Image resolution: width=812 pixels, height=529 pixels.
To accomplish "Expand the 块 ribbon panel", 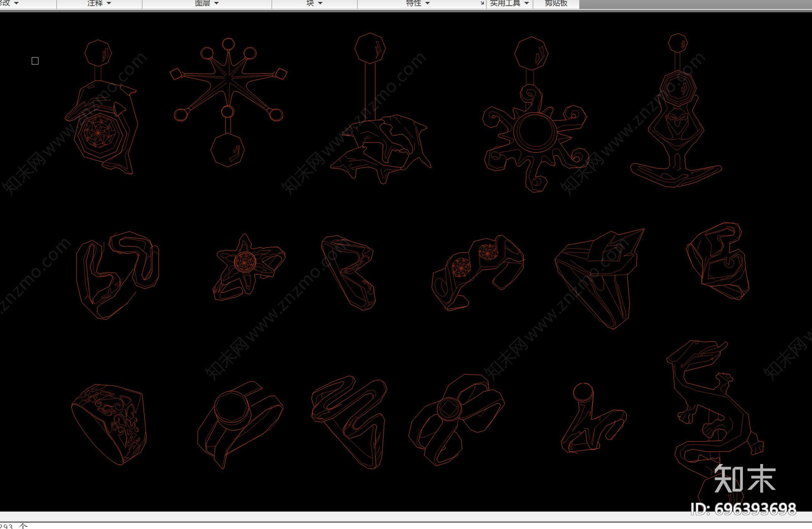I will 315,4.
